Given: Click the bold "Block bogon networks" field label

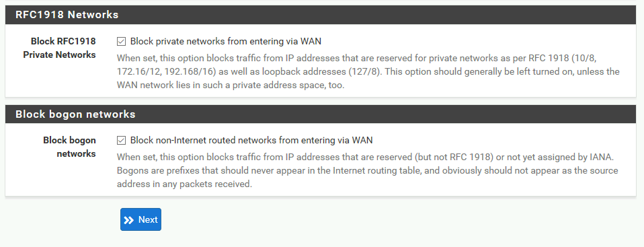Looking at the screenshot, I should pos(69,147).
